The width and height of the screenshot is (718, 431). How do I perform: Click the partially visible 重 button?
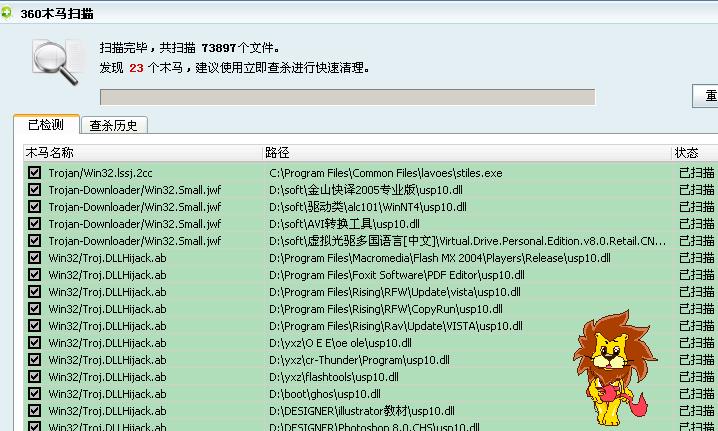click(x=705, y=96)
